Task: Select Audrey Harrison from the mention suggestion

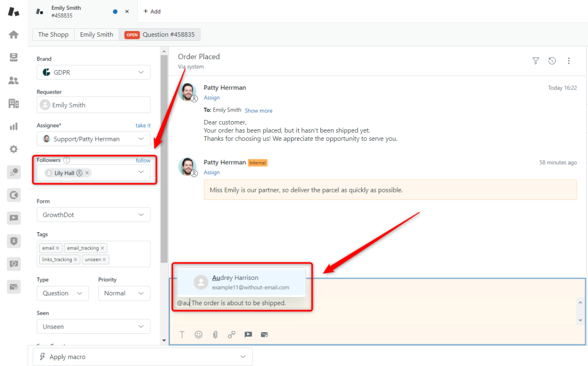Action: [x=242, y=282]
